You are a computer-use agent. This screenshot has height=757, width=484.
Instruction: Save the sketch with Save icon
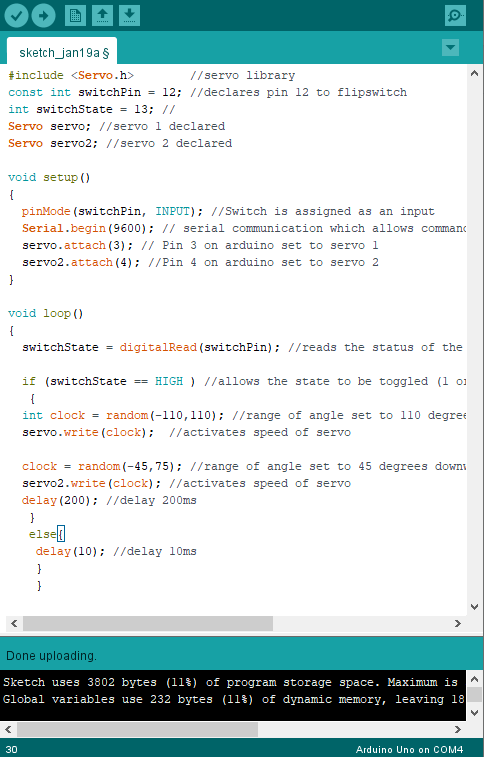pos(129,15)
